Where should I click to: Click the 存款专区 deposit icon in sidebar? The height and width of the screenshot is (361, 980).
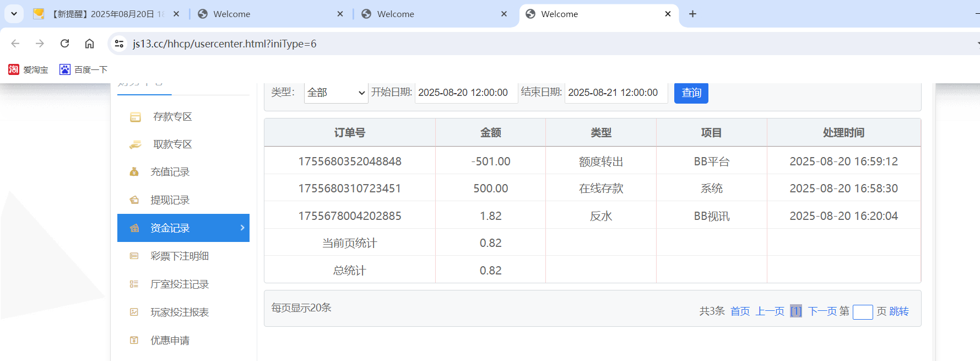(x=135, y=117)
